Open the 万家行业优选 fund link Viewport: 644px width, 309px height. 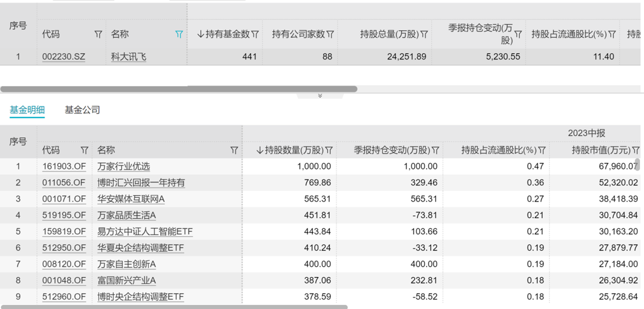coord(123,167)
